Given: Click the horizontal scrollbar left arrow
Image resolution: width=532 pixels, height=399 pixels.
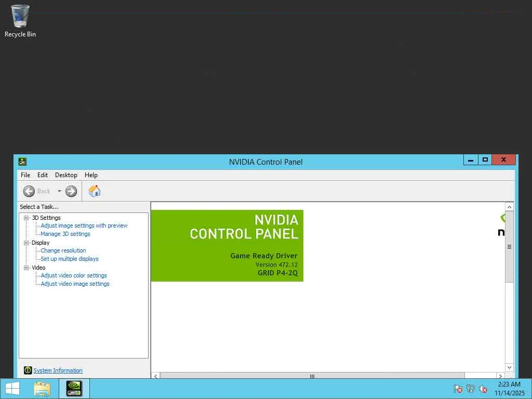Looking at the screenshot, I should 156,376.
